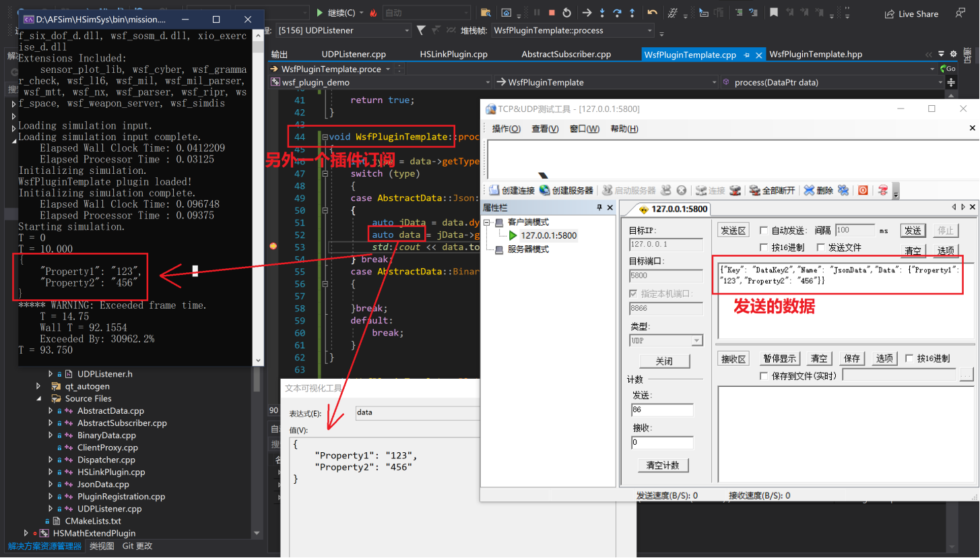Viewport: 980px width, 558px height.
Task: Open the 操作(O) menu
Action: (x=506, y=129)
